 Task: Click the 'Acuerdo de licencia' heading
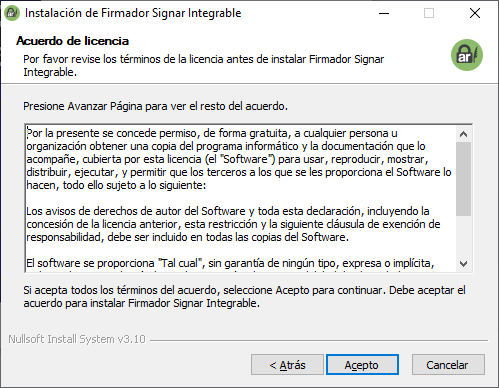click(x=72, y=41)
